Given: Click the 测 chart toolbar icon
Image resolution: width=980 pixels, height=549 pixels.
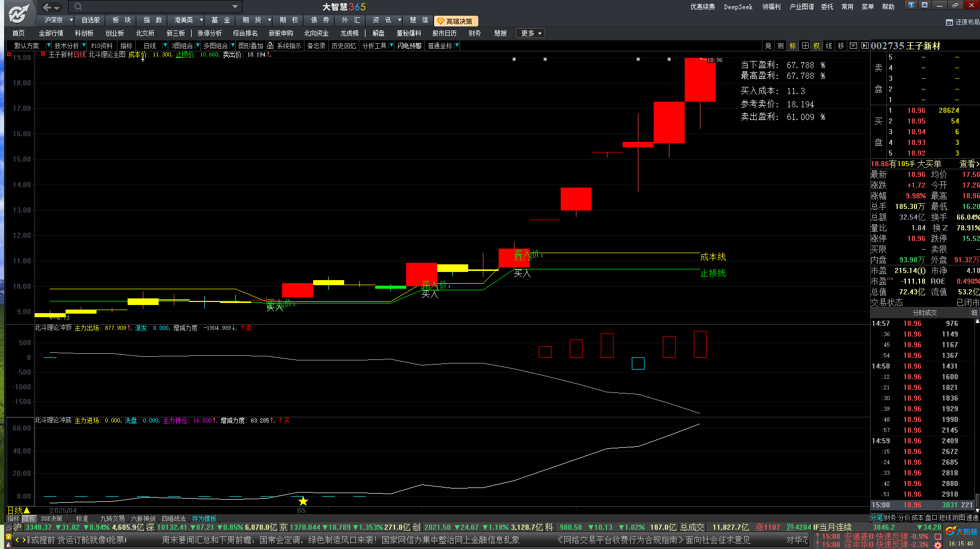Looking at the screenshot, I should 780,46.
